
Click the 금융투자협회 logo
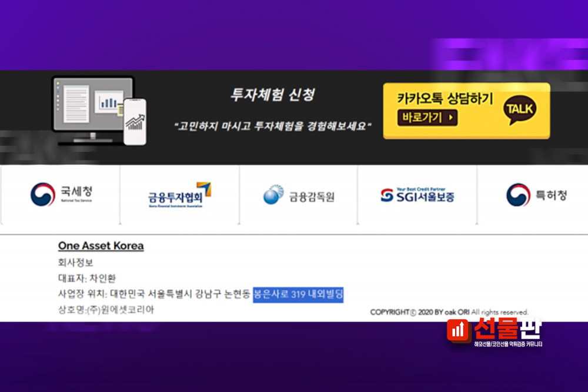pyautogui.click(x=179, y=195)
